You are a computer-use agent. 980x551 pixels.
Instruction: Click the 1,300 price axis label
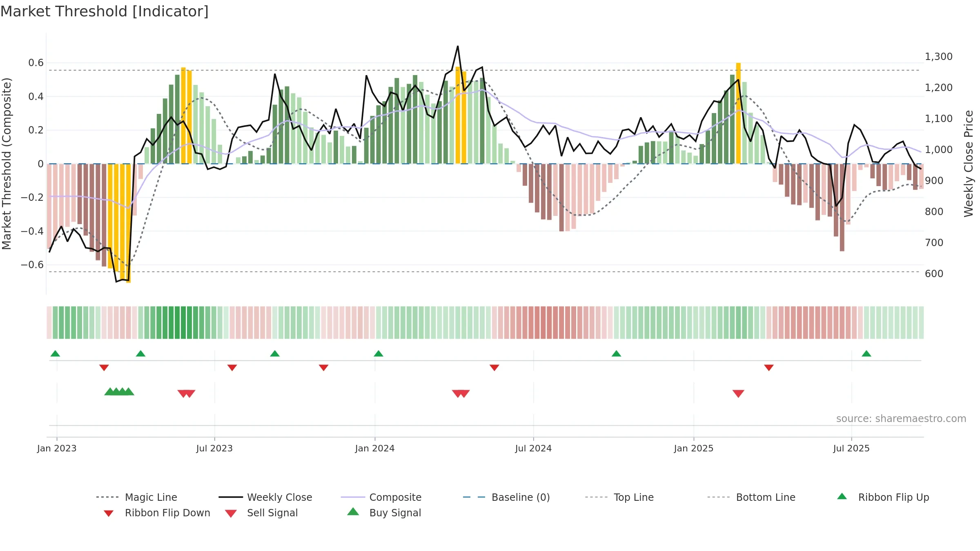coord(939,57)
